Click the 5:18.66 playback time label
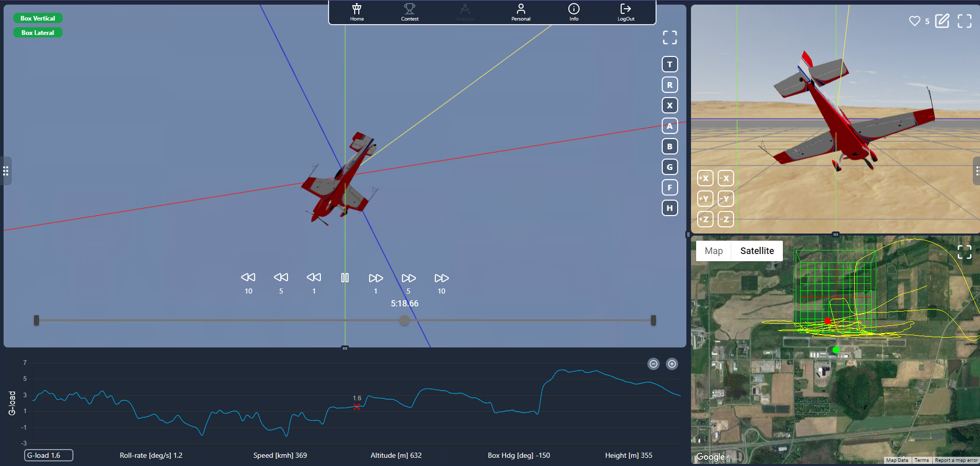This screenshot has width=980, height=466. pos(405,303)
